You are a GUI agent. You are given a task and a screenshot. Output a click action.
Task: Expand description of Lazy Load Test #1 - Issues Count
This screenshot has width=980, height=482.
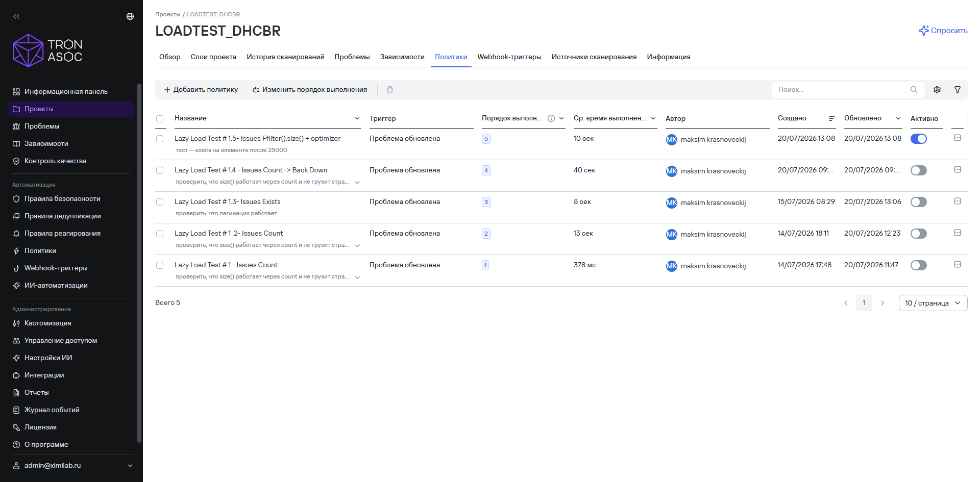(357, 277)
